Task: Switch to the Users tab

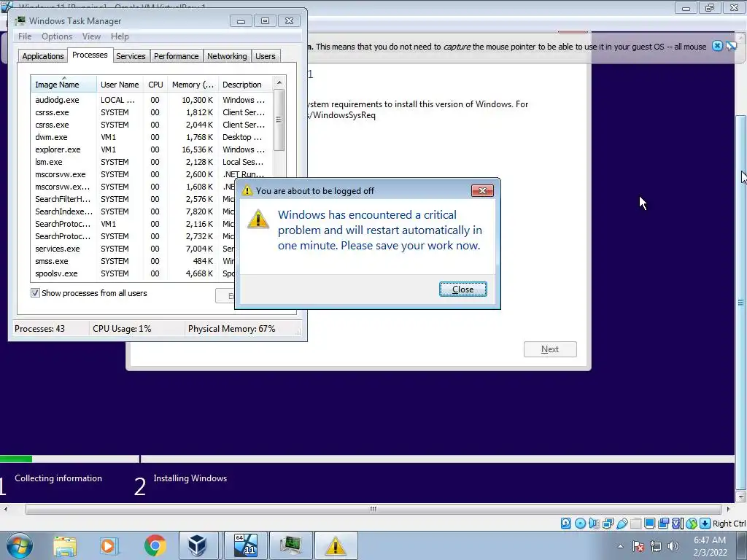Action: click(265, 56)
